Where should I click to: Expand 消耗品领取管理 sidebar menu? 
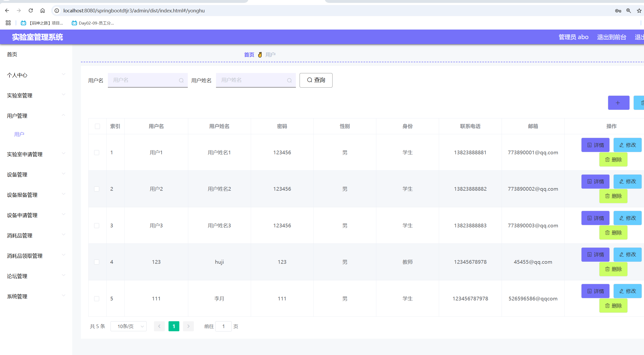tap(36, 256)
